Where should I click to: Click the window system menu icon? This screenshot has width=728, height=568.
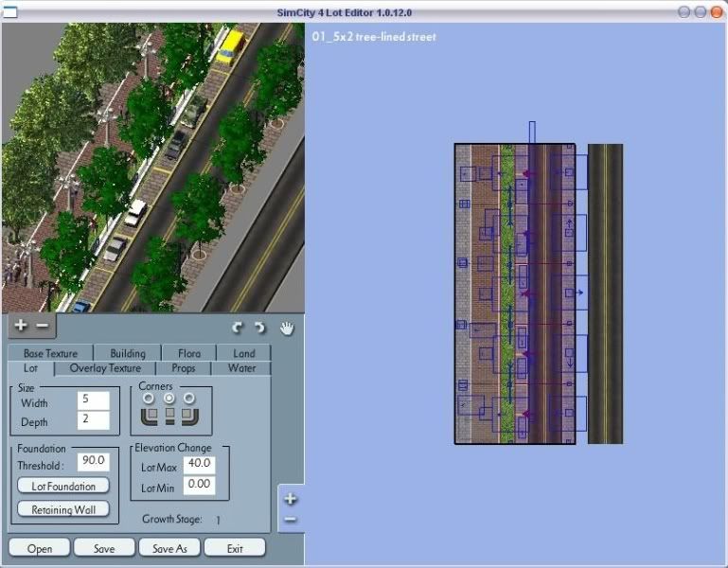pos(10,12)
